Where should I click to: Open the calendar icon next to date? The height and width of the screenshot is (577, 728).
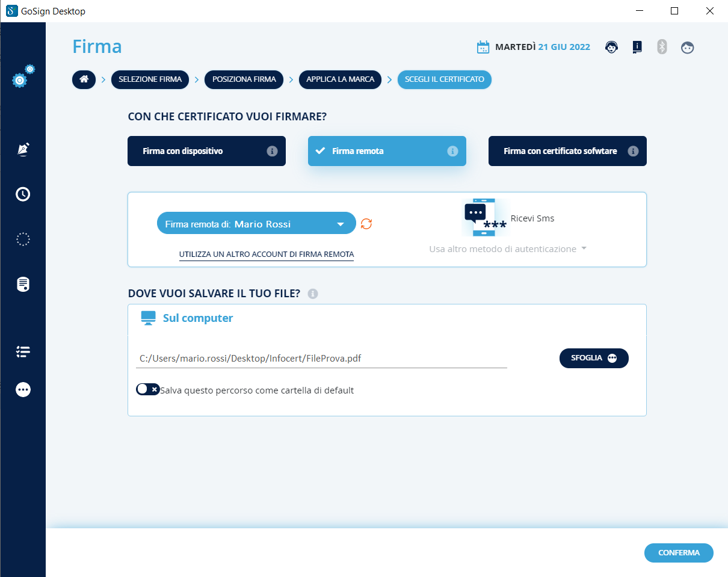click(x=483, y=47)
